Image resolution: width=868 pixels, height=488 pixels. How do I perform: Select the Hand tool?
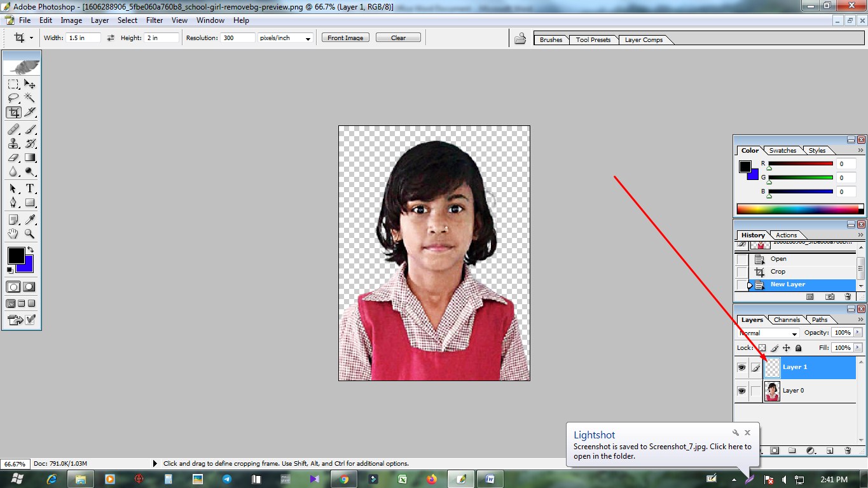tap(13, 234)
